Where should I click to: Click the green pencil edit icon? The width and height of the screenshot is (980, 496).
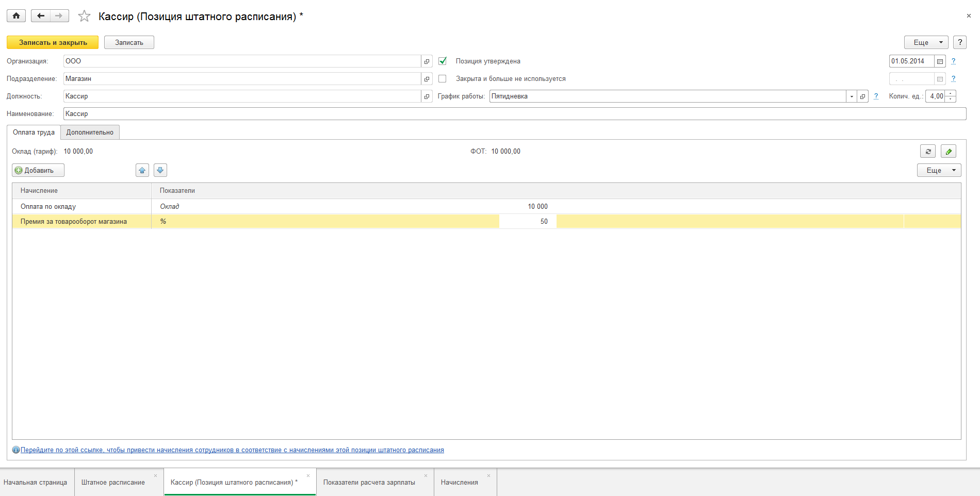coord(949,151)
